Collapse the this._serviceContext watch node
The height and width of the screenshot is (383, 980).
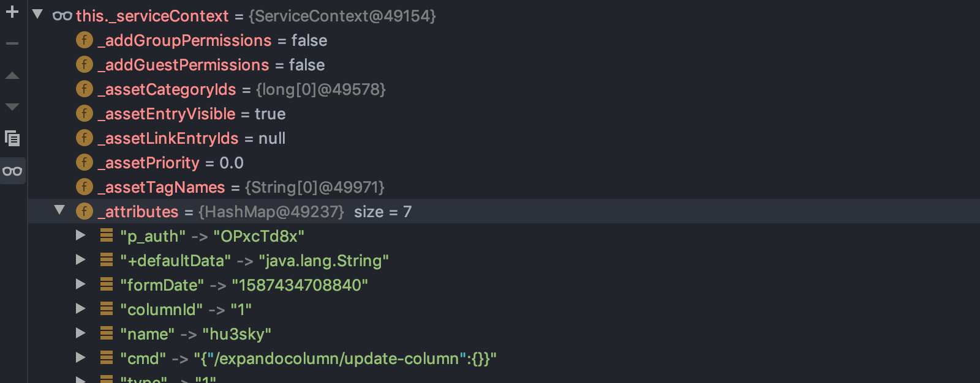pos(37,14)
